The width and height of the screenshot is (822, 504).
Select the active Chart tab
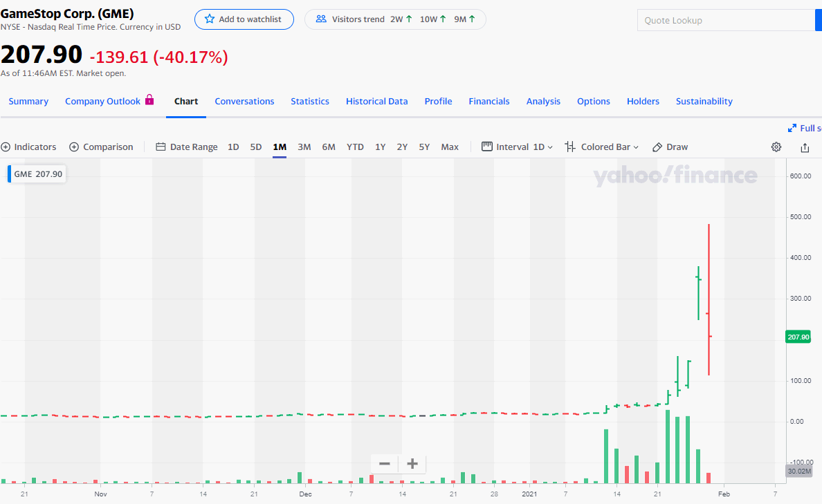point(186,101)
